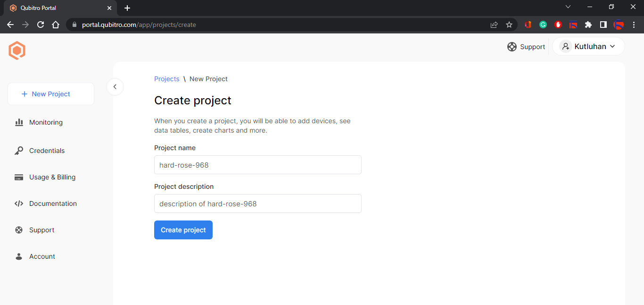
Task: Click the sidebar Support lifebuoy icon
Action: [x=19, y=230]
